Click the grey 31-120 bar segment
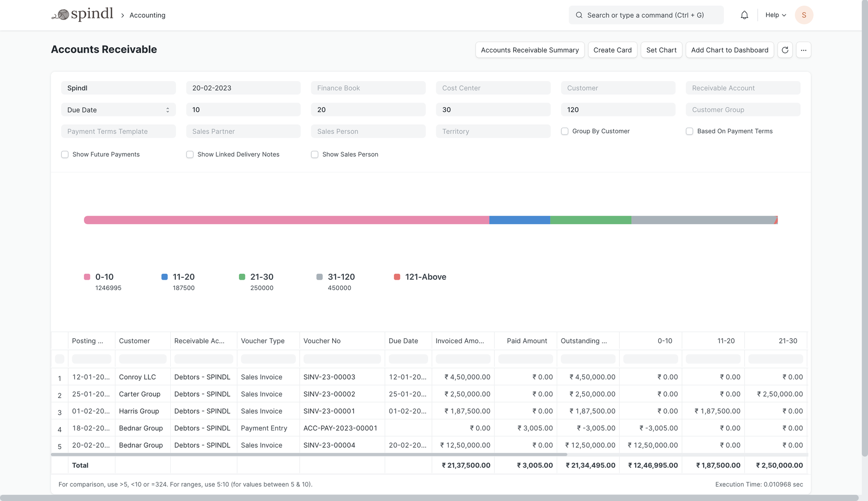 pos(704,220)
